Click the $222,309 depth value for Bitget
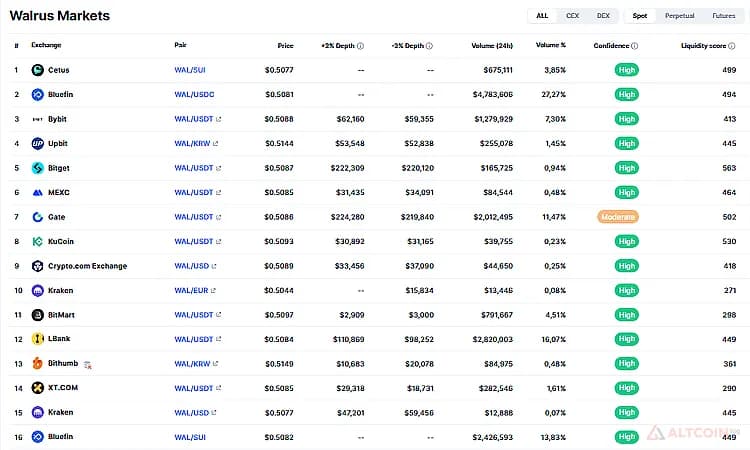 pyautogui.click(x=347, y=168)
